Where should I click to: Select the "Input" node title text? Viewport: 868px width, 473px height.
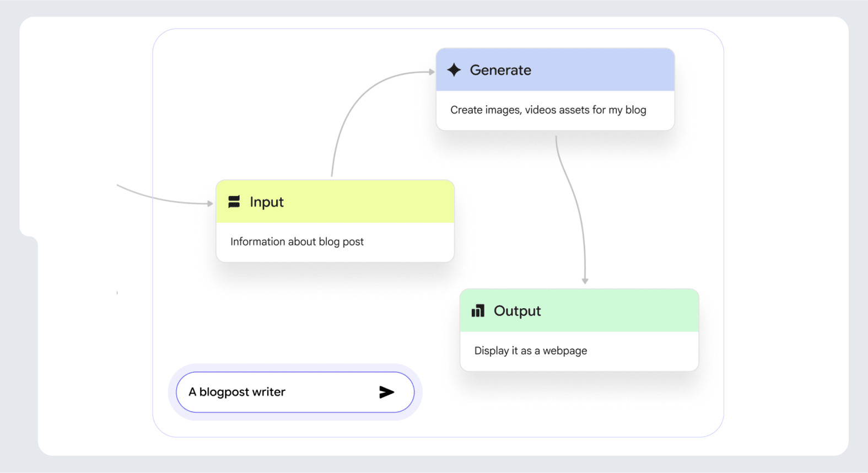coord(267,202)
